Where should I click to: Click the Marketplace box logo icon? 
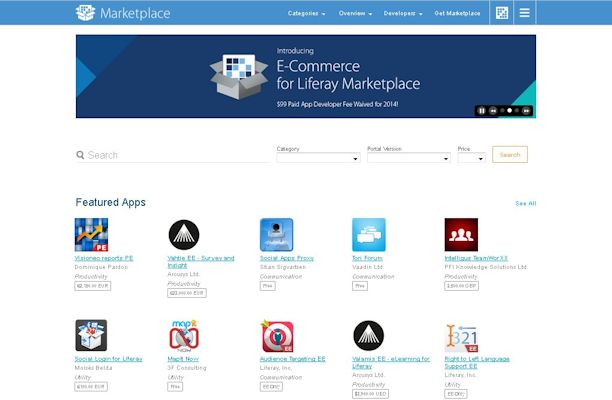click(85, 13)
